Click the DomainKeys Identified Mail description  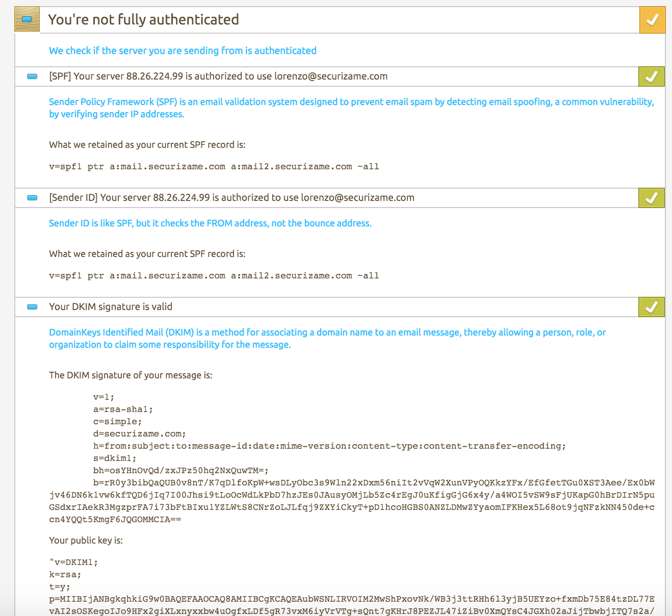[x=327, y=338]
